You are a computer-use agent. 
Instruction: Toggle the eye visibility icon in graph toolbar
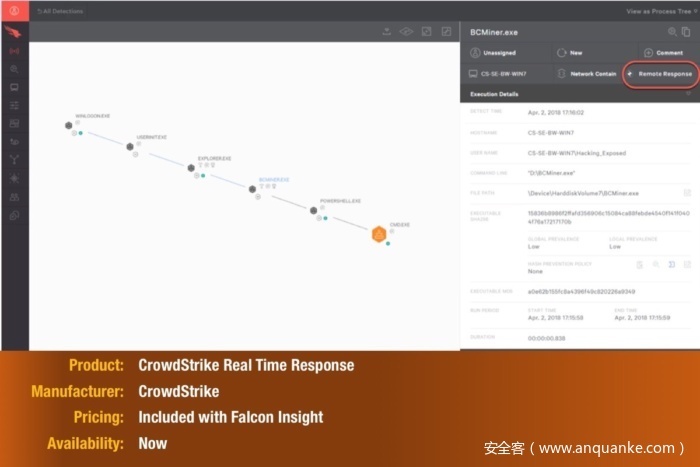tap(406, 31)
